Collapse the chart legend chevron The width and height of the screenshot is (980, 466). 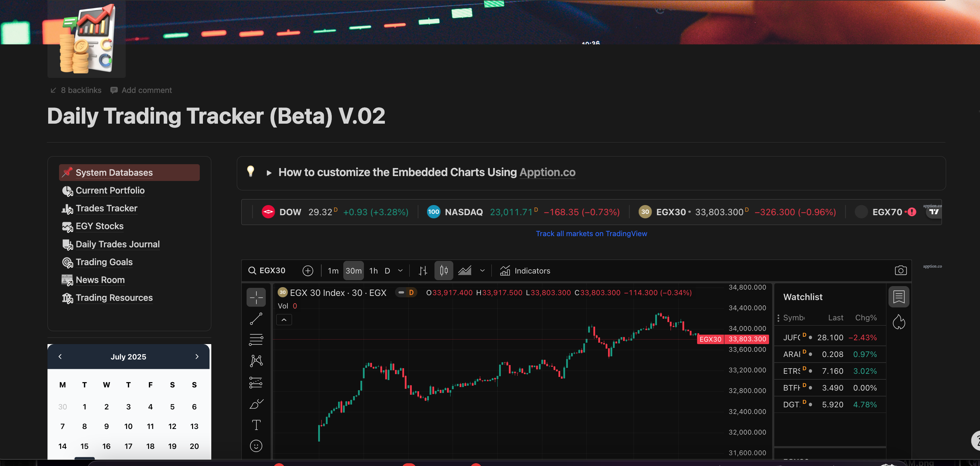click(x=284, y=320)
